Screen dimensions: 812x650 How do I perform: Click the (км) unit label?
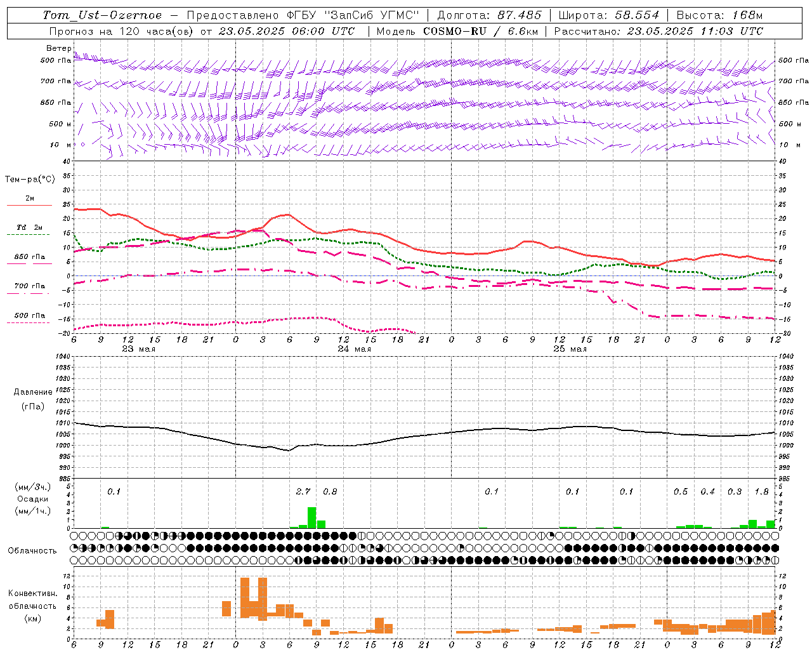click(x=32, y=618)
